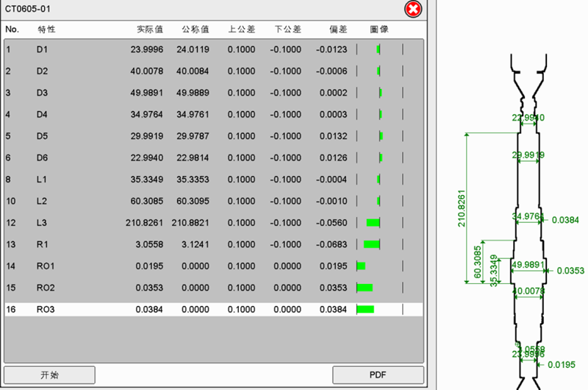Click the 下公差 column header
This screenshot has height=390, width=588.
(288, 29)
